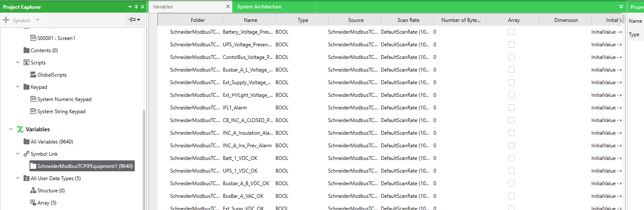644x210 pixels.
Task: Sort by the Number of Bytes column header
Action: pos(461,20)
